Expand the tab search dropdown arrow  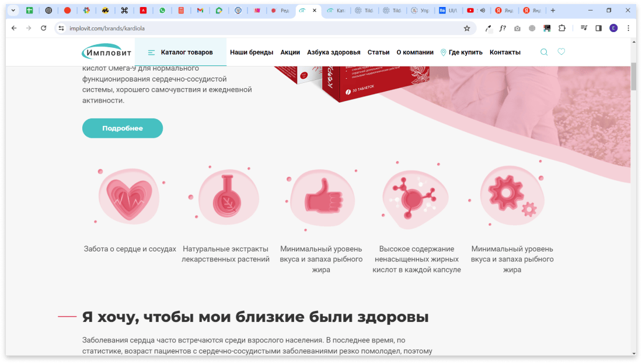(x=13, y=10)
